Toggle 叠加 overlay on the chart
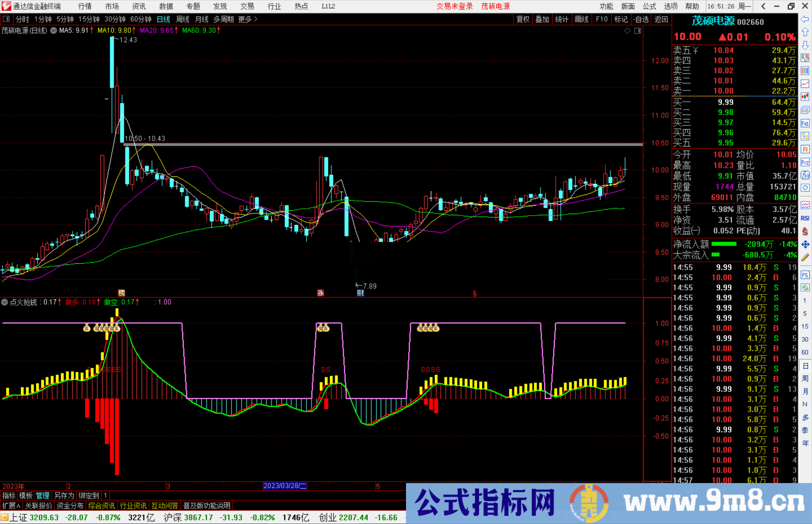Screen dimensions: 812x524 tap(542, 19)
